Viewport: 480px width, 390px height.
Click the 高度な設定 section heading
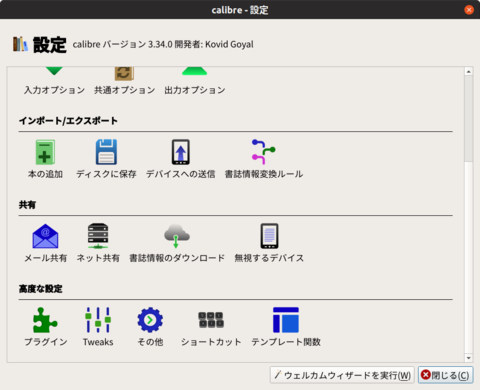pos(41,289)
